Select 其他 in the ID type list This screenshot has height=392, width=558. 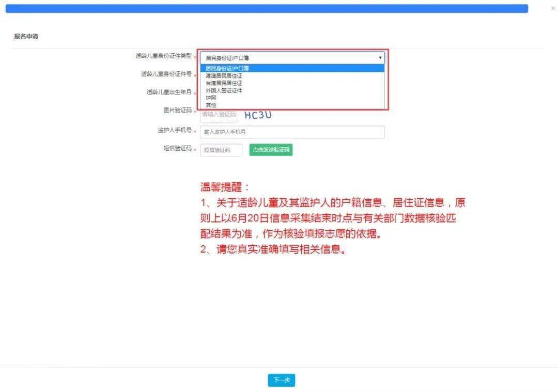[292, 105]
